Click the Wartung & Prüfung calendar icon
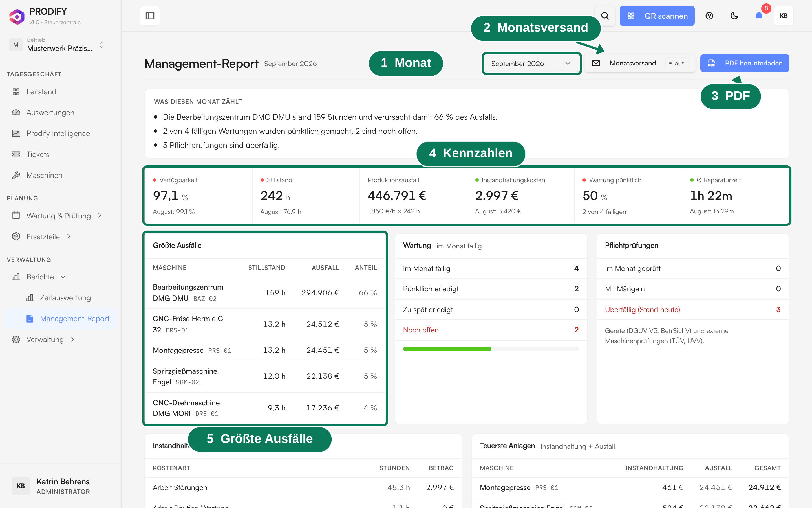The height and width of the screenshot is (508, 812). (x=16, y=215)
